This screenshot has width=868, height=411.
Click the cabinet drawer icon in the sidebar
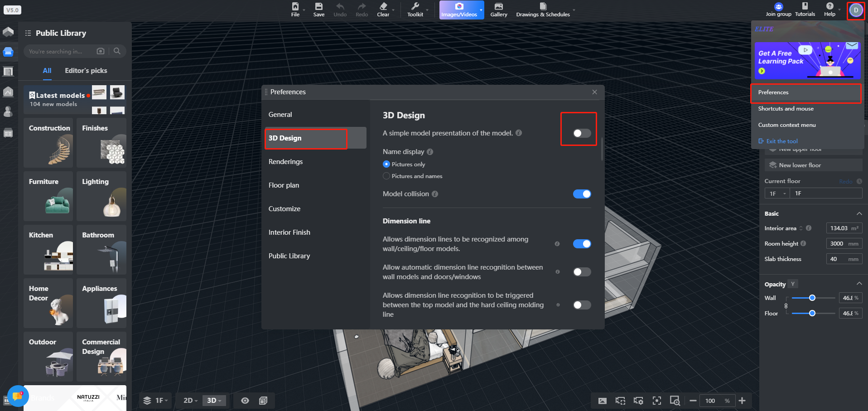click(8, 133)
